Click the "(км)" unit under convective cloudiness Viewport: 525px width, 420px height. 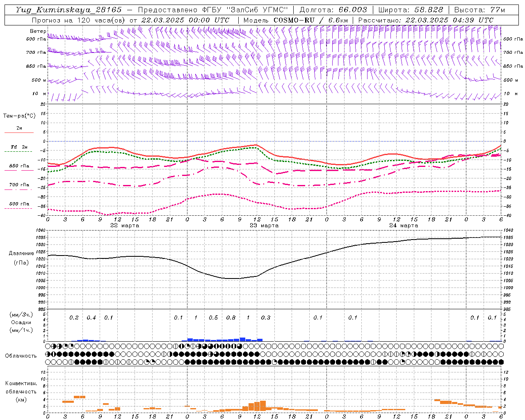(x=21, y=399)
